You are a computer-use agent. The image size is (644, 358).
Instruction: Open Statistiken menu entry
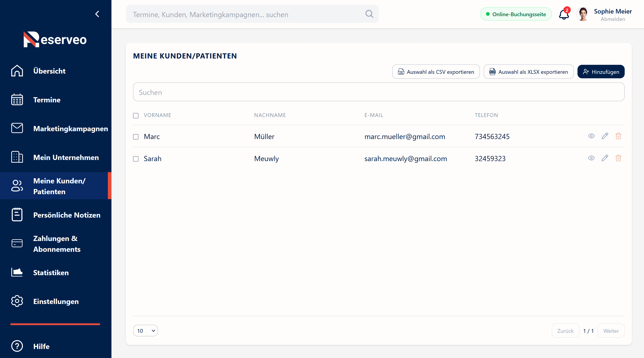pos(56,272)
